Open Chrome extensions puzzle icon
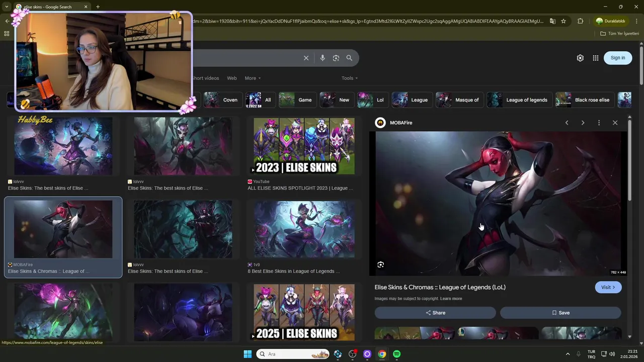 click(x=580, y=21)
